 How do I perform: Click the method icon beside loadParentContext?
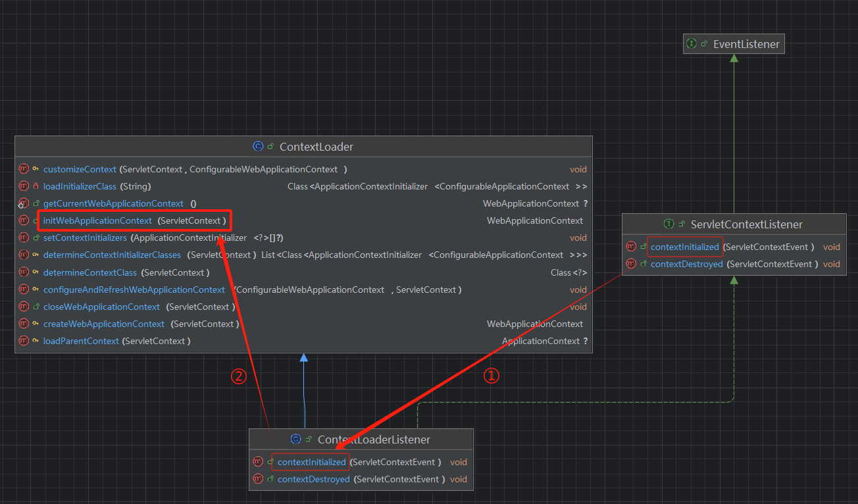tap(24, 341)
